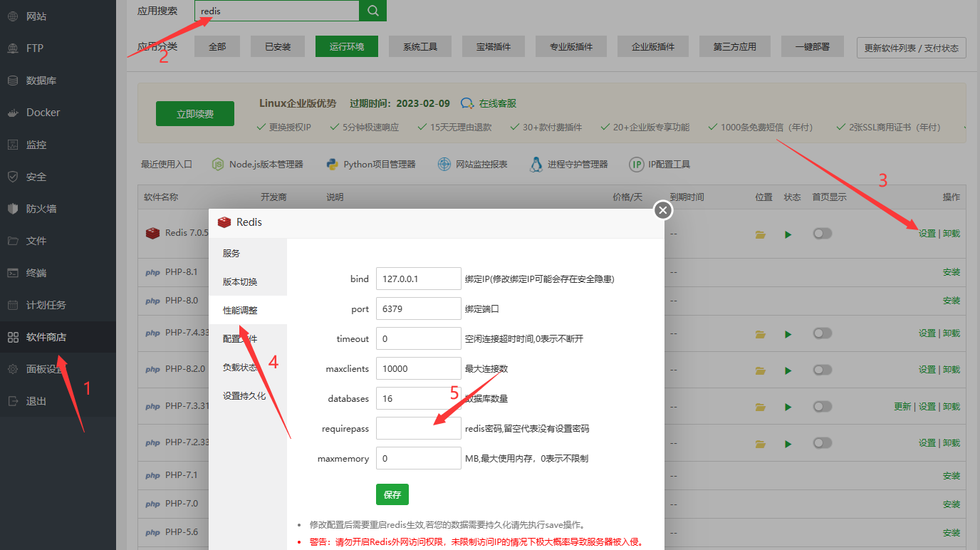The height and width of the screenshot is (550, 980).
Task: Click 安装 link for PHP-8.1
Action: pos(952,272)
